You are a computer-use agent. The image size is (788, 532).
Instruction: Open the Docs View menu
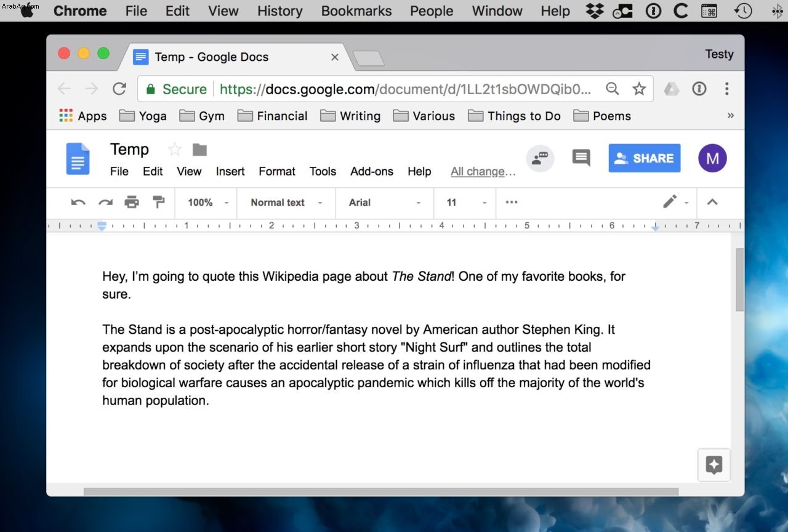tap(189, 171)
